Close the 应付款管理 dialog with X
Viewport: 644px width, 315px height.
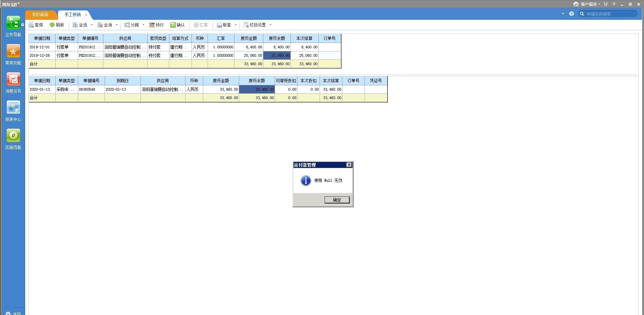(x=349, y=165)
